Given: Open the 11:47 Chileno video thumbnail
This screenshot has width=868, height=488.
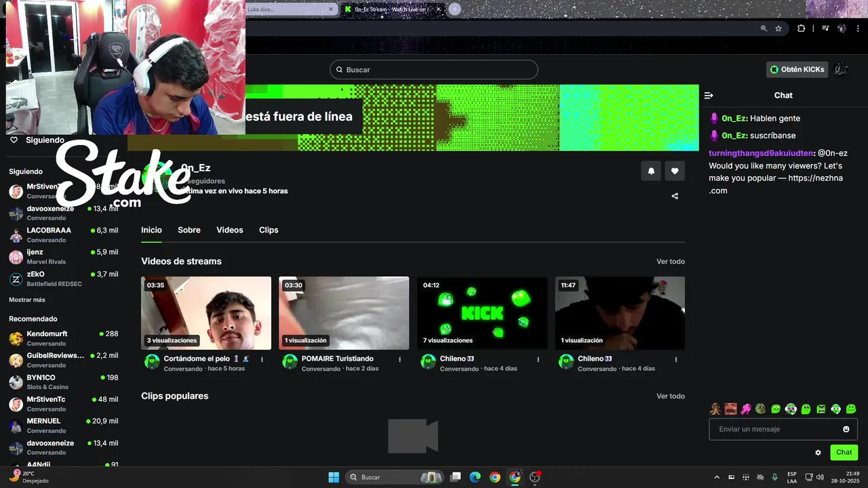Looking at the screenshot, I should (x=620, y=313).
